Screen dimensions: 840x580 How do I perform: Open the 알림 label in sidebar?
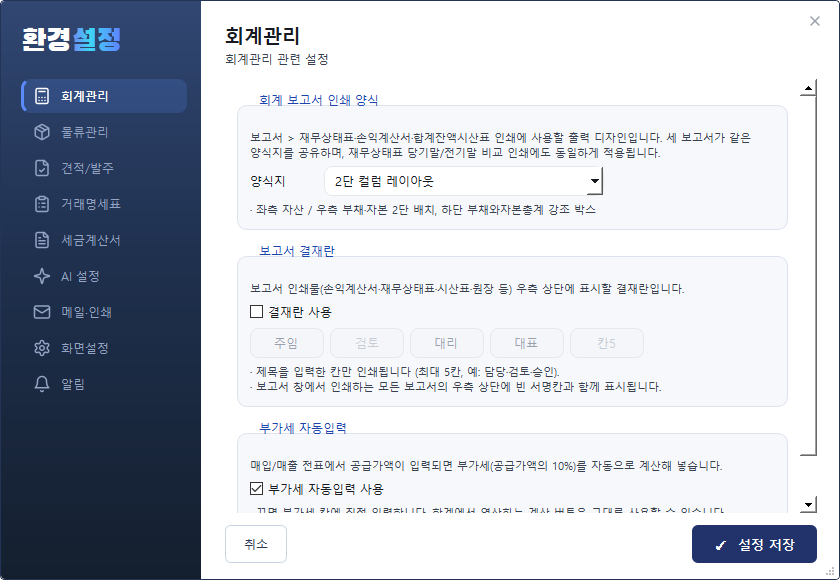point(73,384)
